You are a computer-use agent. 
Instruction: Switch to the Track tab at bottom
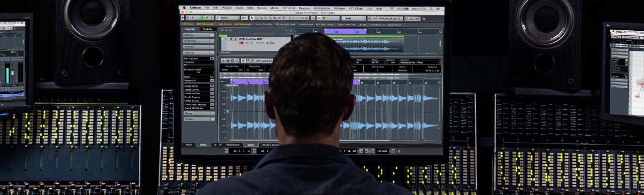[189, 145]
